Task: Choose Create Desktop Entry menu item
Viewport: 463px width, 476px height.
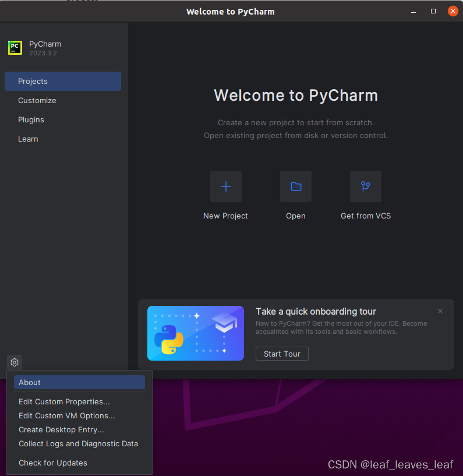Action: pos(79,429)
